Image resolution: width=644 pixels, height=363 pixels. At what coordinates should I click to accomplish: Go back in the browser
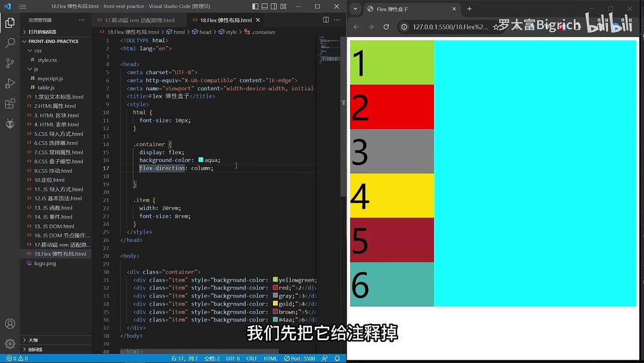click(x=356, y=27)
